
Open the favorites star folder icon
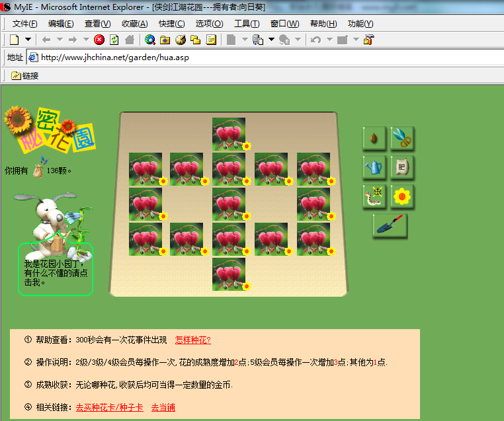click(165, 40)
